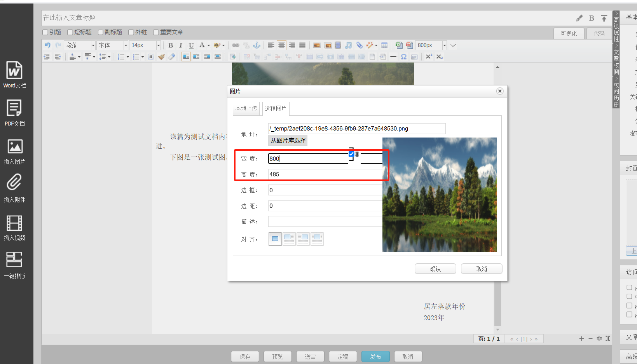Run 一键排版 auto-layout from sidebar
The image size is (637, 364).
click(14, 265)
